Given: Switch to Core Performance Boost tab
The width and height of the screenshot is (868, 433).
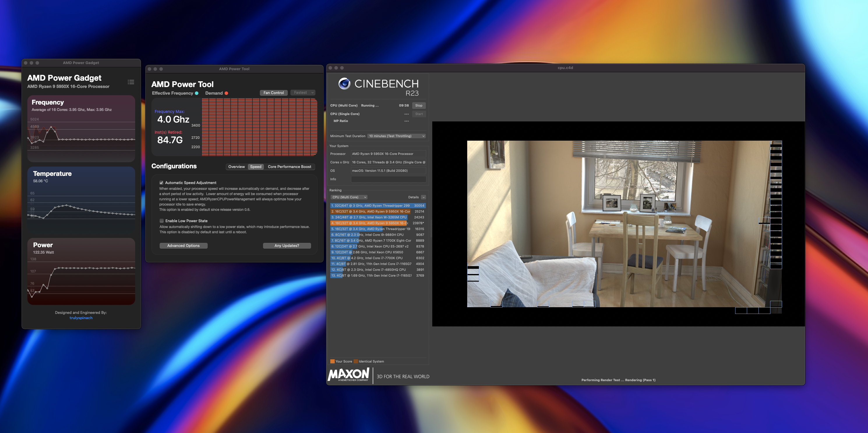Looking at the screenshot, I should pos(289,167).
